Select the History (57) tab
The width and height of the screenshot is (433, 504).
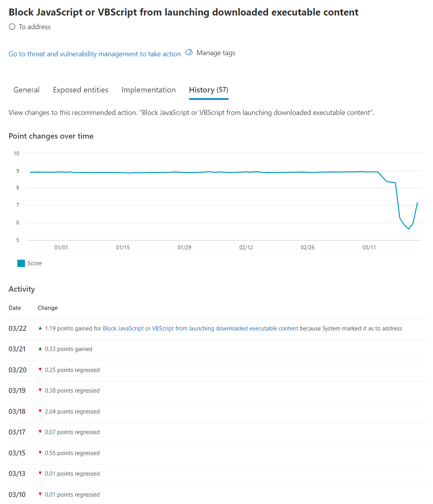point(209,90)
